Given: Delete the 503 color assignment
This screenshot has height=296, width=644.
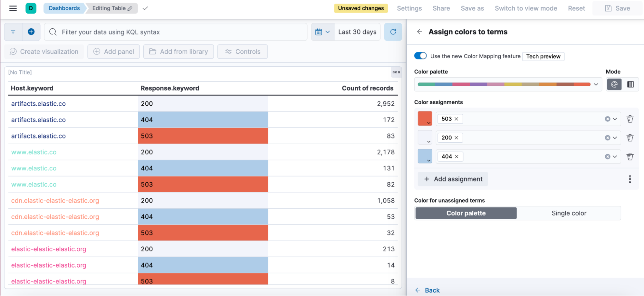Looking at the screenshot, I should point(630,119).
